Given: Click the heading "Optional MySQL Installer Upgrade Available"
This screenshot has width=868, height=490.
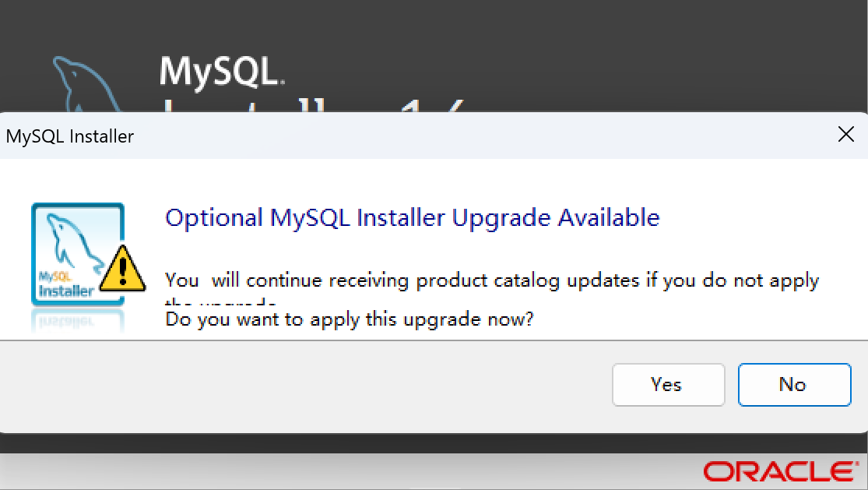Looking at the screenshot, I should [x=412, y=217].
